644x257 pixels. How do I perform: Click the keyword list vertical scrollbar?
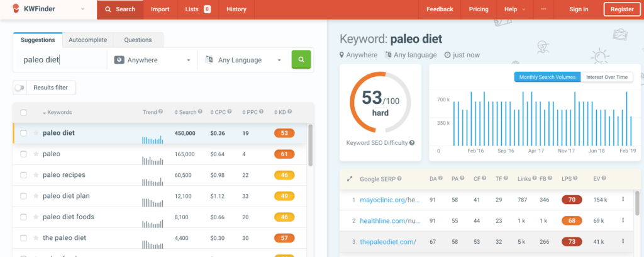coord(311,145)
